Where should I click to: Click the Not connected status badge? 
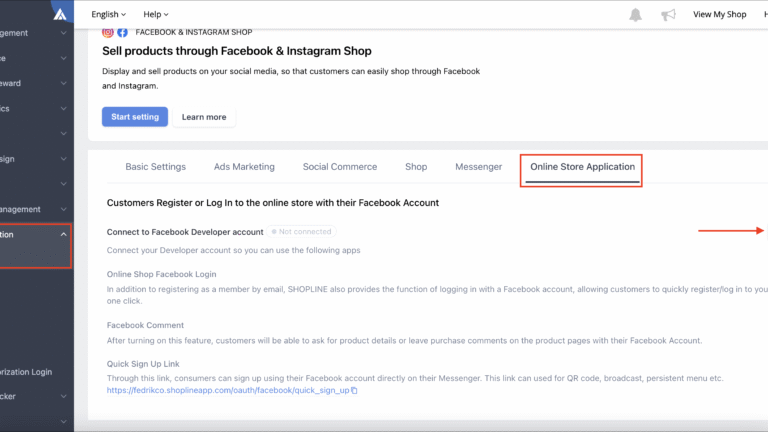(301, 232)
